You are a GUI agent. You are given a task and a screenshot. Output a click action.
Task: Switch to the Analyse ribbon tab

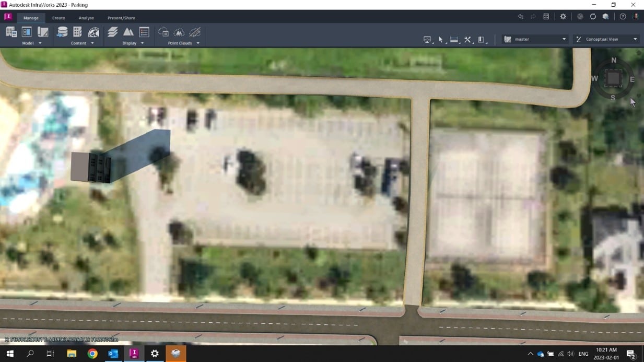(86, 17)
